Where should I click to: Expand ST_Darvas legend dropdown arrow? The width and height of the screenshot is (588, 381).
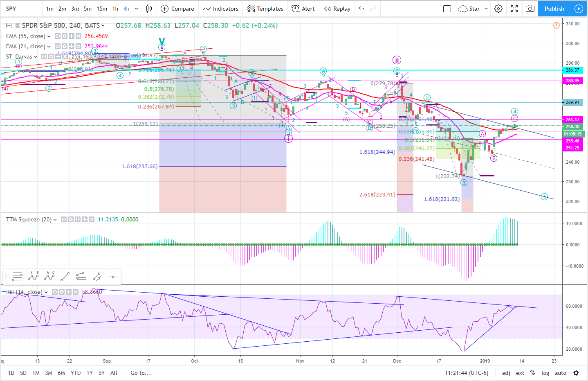(x=36, y=56)
